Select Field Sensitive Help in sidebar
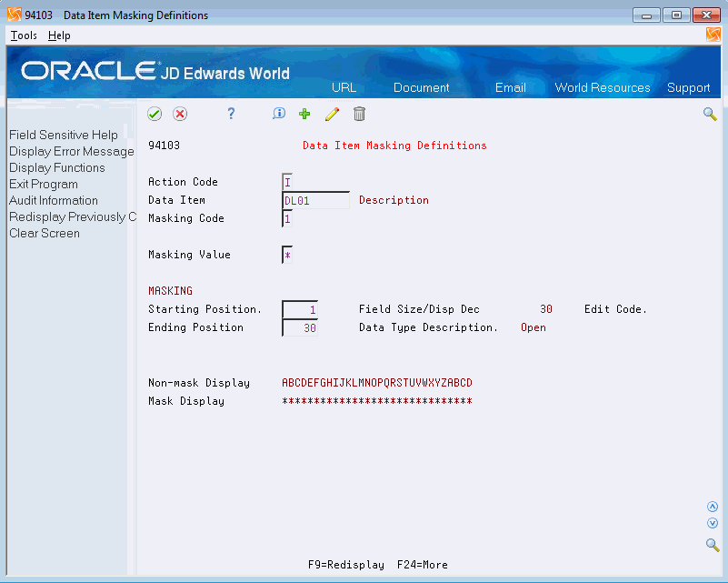The height and width of the screenshot is (583, 728). [64, 135]
